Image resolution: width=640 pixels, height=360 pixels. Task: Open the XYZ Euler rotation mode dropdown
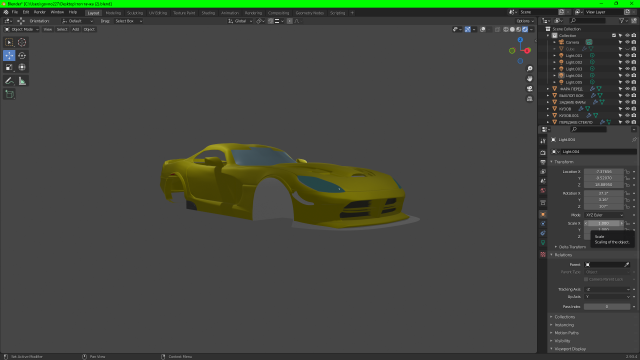click(604, 215)
